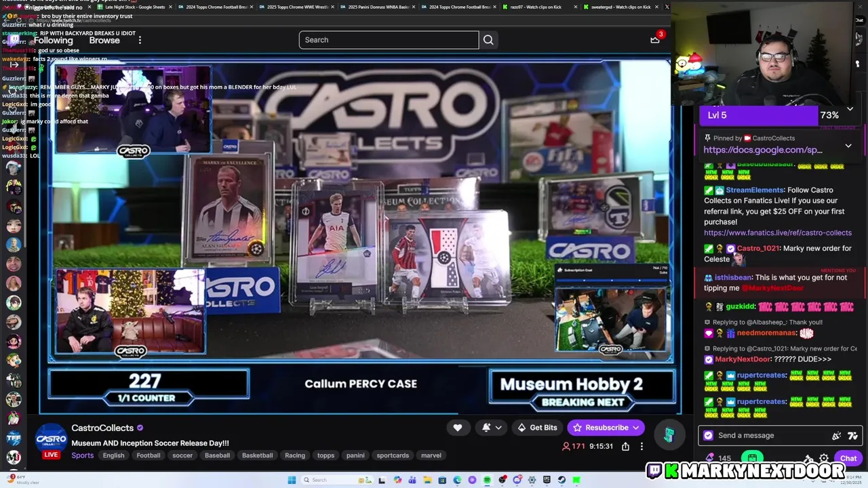Focus the Twitch Search field
The height and width of the screenshot is (488, 868).
coord(389,40)
